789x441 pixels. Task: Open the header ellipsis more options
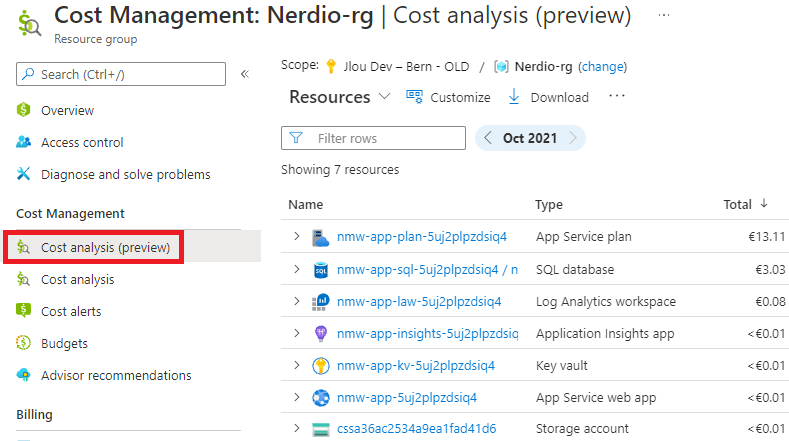664,15
